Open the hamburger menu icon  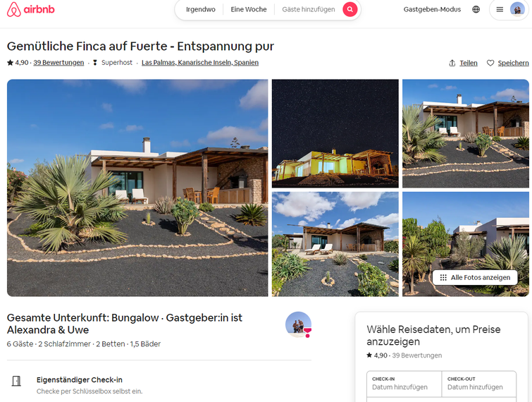point(500,9)
